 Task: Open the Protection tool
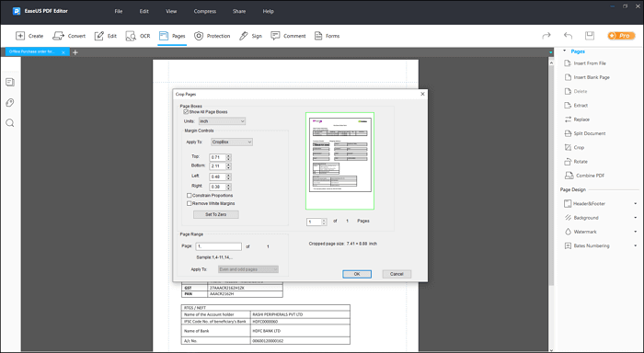[x=212, y=36]
